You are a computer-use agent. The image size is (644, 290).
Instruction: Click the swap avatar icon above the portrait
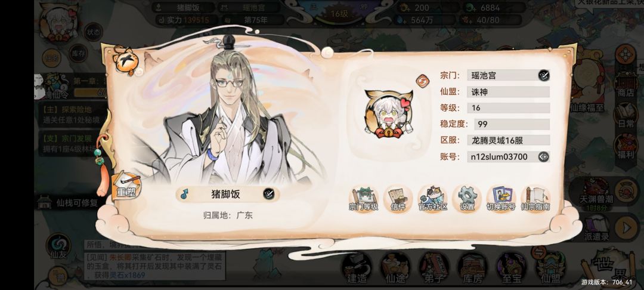[x=422, y=81]
